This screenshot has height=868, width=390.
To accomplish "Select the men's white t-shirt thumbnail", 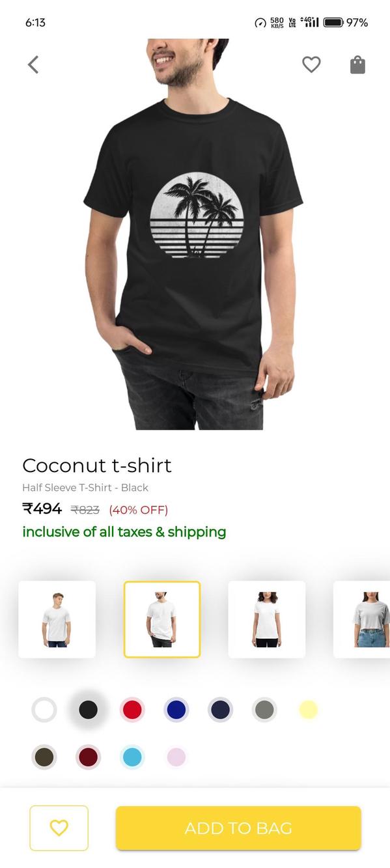I will click(x=57, y=619).
